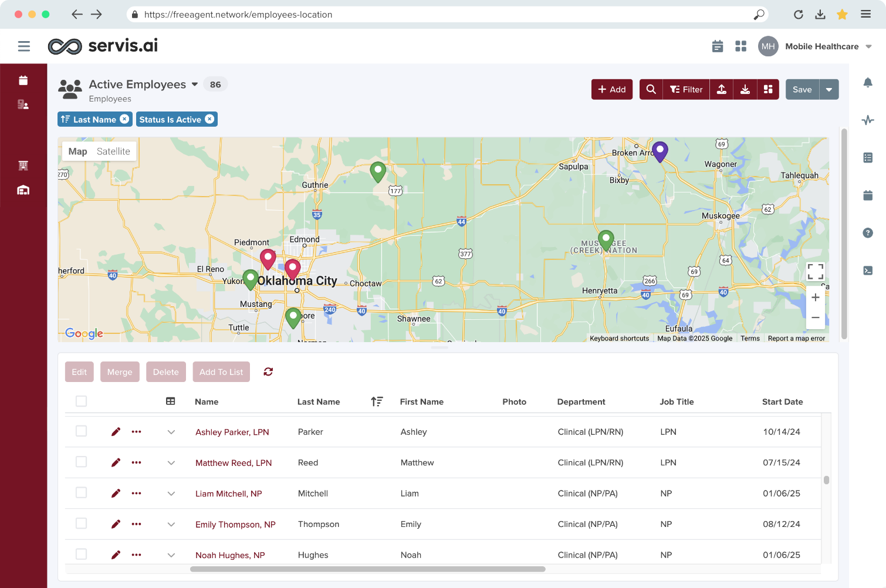The image size is (886, 588).
Task: Open Ashley Parker, LPN record link
Action: coord(232,432)
